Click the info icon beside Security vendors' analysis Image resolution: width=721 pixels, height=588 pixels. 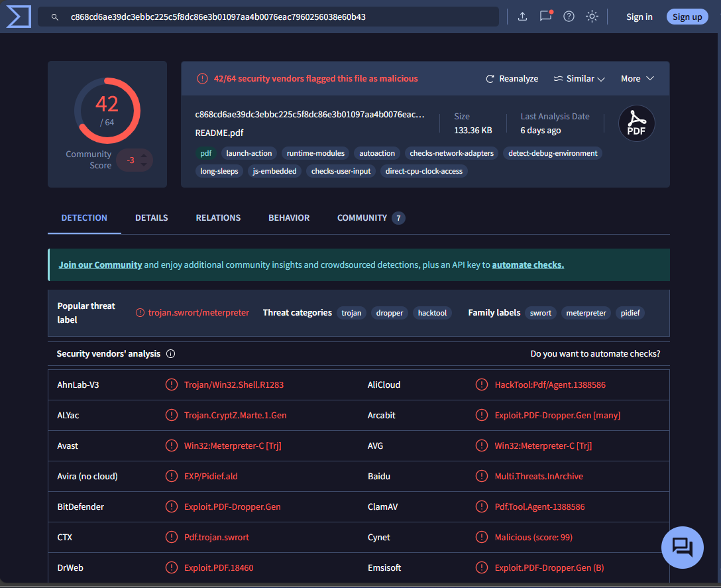tap(170, 354)
